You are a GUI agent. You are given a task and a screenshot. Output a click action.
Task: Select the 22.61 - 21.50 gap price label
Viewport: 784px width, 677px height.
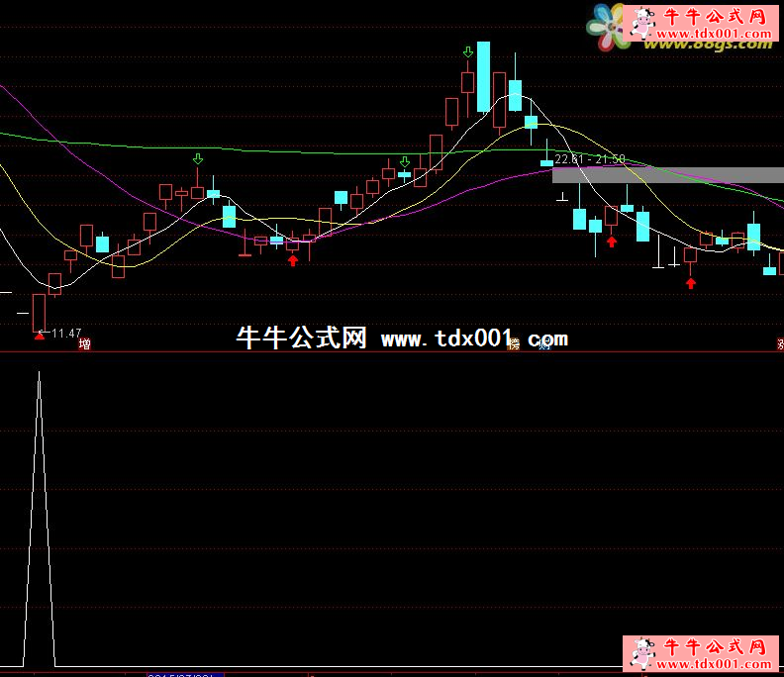[x=590, y=159]
